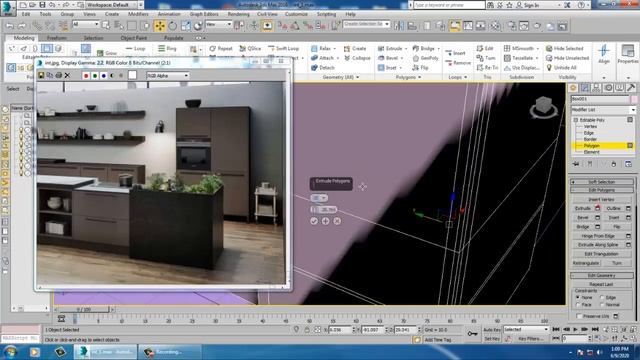The width and height of the screenshot is (640, 360).
Task: Open the Hierarchy panel icon
Action: tap(596, 88)
